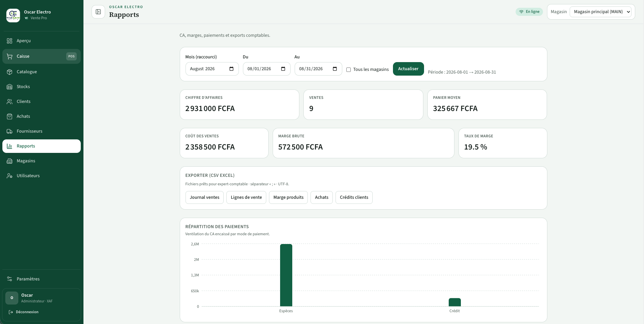Export the Journal ventes CSV
Viewport: 644px width, 324px height.
point(204,197)
